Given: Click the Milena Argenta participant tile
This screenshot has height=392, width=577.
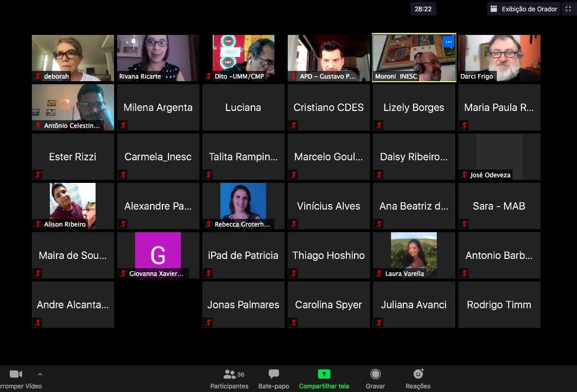Looking at the screenshot, I should 158,107.
